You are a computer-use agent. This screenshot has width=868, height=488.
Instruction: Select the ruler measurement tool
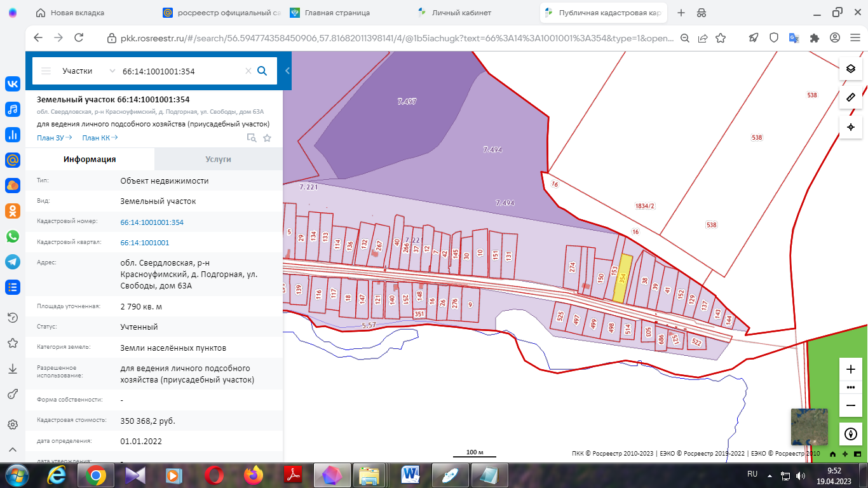pyautogui.click(x=851, y=98)
